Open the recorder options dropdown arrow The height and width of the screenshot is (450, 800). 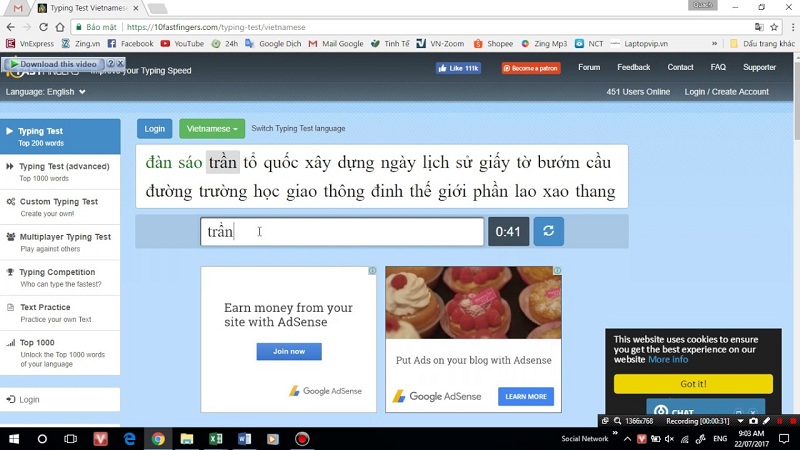(x=740, y=421)
